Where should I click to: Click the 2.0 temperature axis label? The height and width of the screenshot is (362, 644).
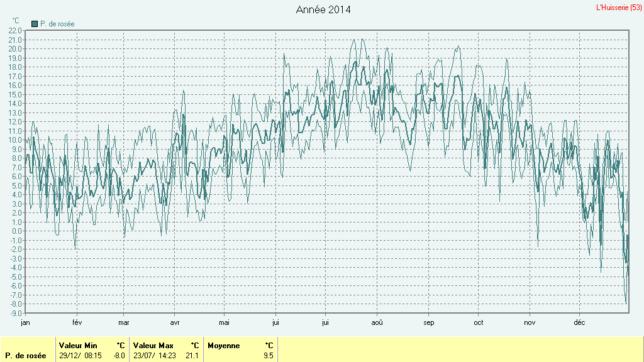tap(17, 213)
